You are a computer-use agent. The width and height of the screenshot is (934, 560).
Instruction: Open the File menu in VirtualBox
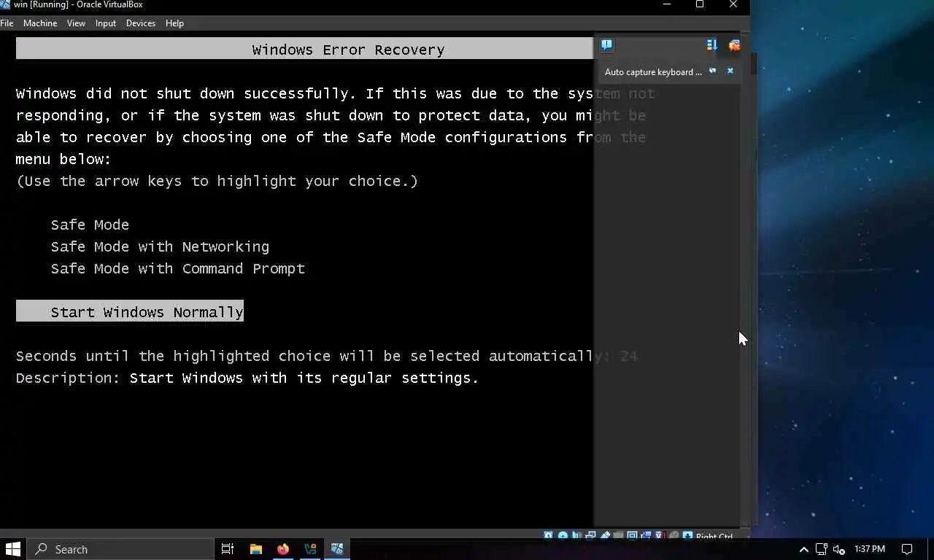coord(7,23)
